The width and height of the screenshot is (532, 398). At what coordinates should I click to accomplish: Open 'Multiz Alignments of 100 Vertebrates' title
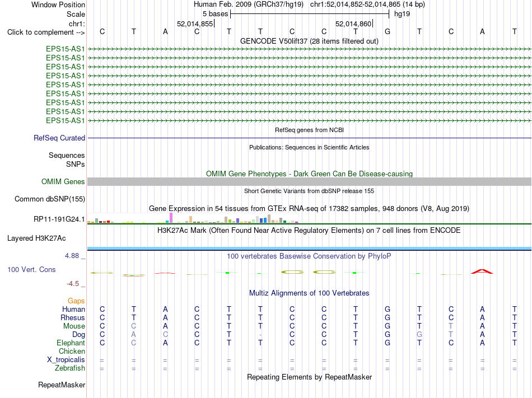click(x=309, y=293)
